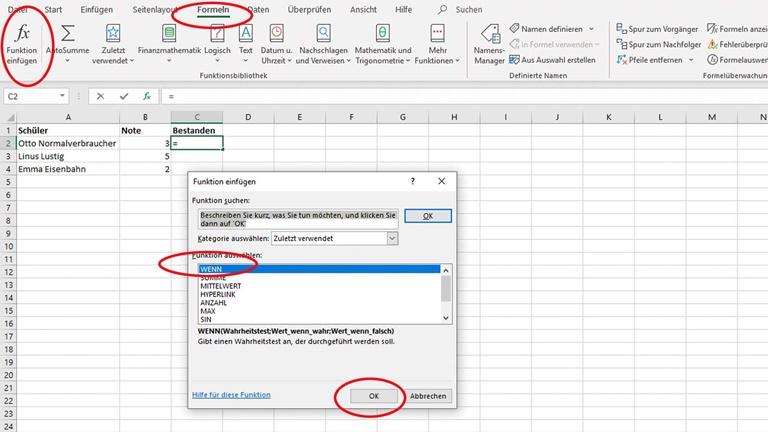Open Mathematik und Trigonometrie functions
The height and width of the screenshot is (432, 768).
(x=383, y=44)
